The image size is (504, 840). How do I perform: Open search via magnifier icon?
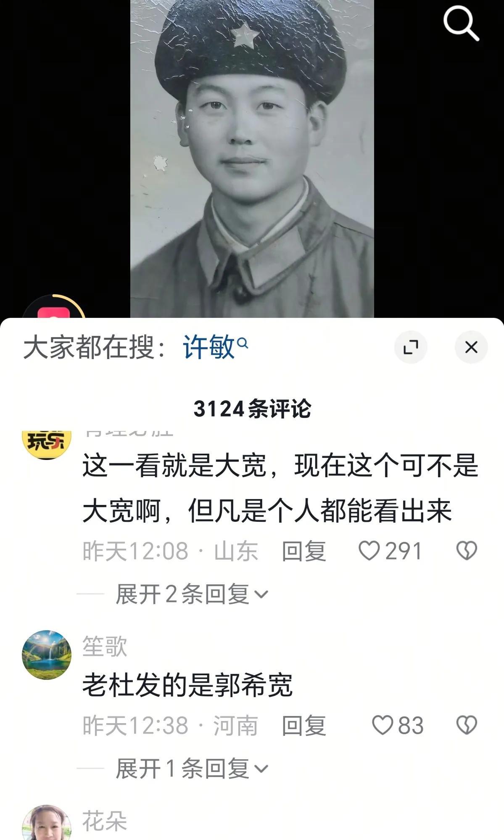(x=461, y=24)
